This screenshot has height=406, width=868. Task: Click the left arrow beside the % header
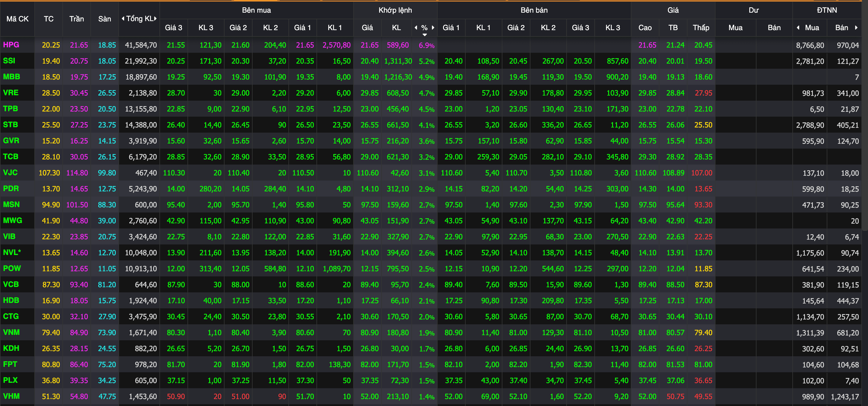(x=416, y=28)
